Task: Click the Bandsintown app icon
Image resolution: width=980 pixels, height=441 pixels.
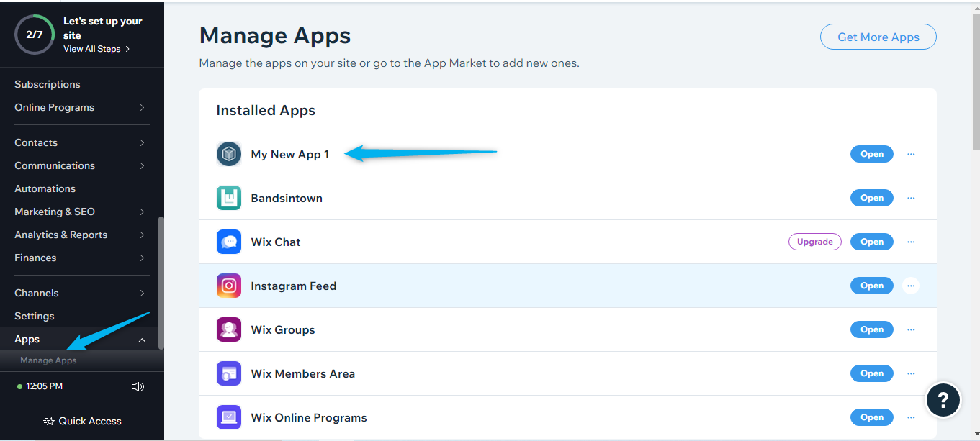Action: (x=229, y=198)
